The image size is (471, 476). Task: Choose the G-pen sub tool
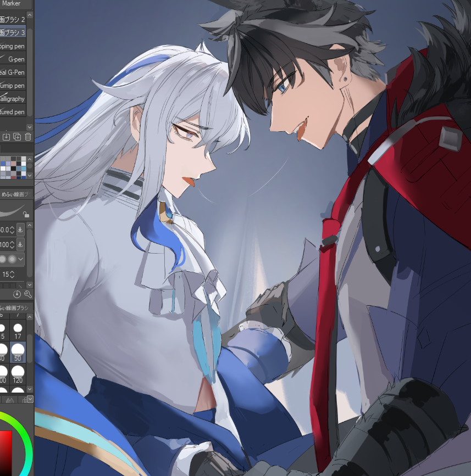(x=13, y=59)
